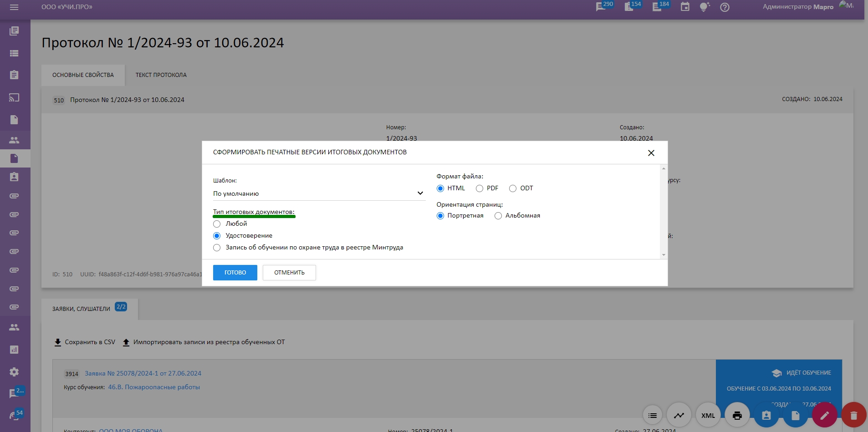Screen dimensions: 868x432
Task: Click the floating XML export button
Action: (x=708, y=415)
